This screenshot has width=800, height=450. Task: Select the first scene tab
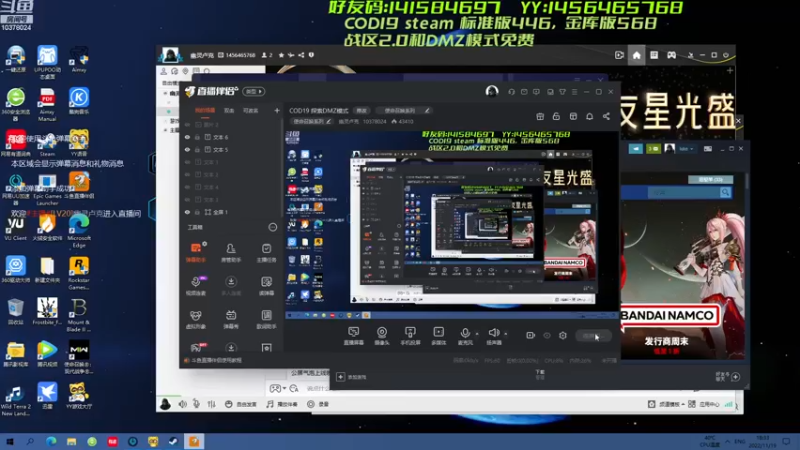pyautogui.click(x=205, y=110)
